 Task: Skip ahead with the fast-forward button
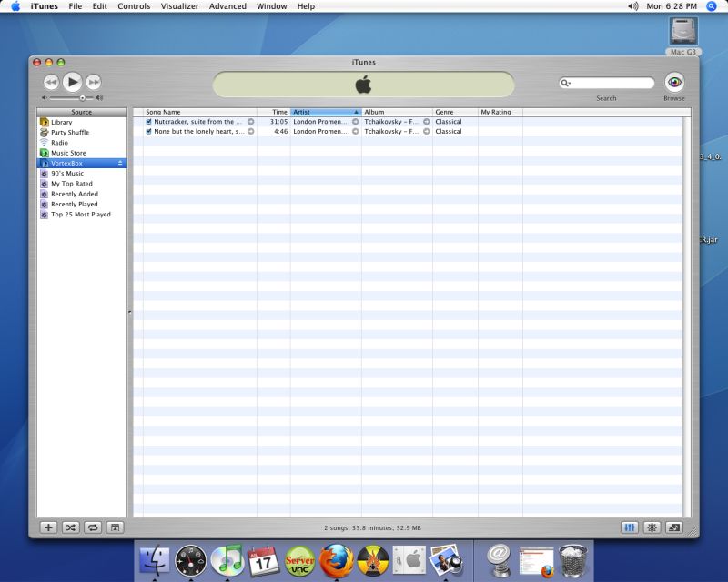point(94,82)
